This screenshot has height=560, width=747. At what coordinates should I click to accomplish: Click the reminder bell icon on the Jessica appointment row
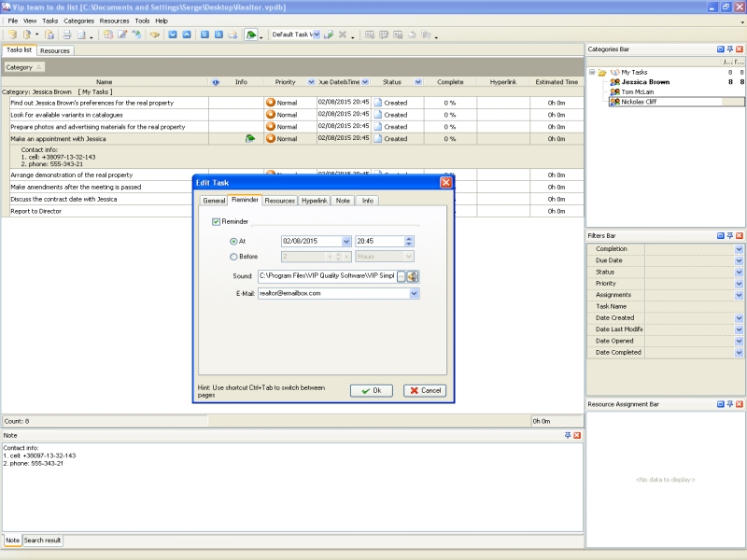(x=249, y=138)
